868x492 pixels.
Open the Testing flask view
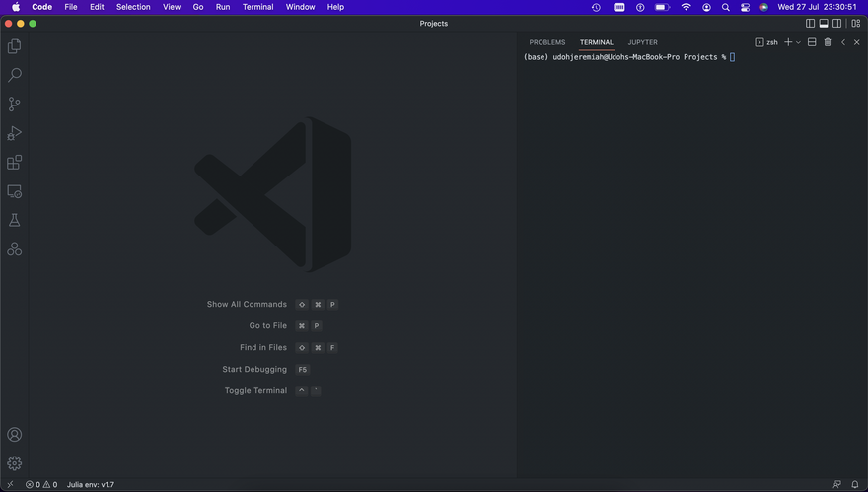pos(15,220)
